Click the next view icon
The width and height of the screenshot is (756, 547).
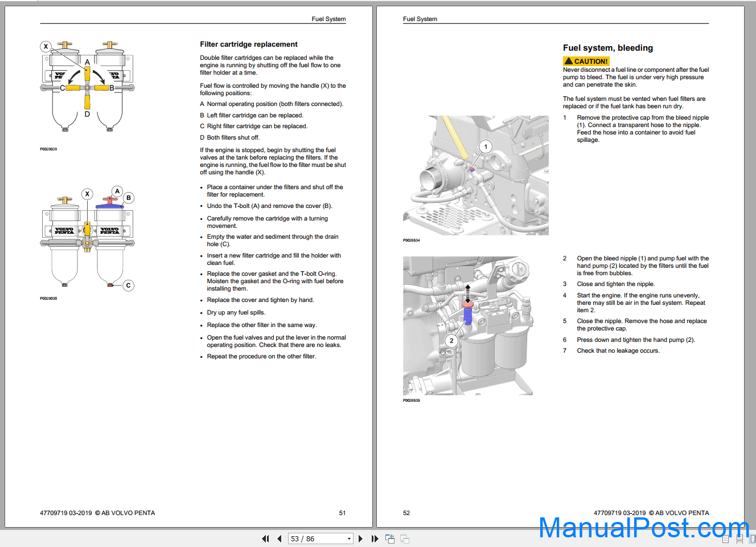pos(405,538)
